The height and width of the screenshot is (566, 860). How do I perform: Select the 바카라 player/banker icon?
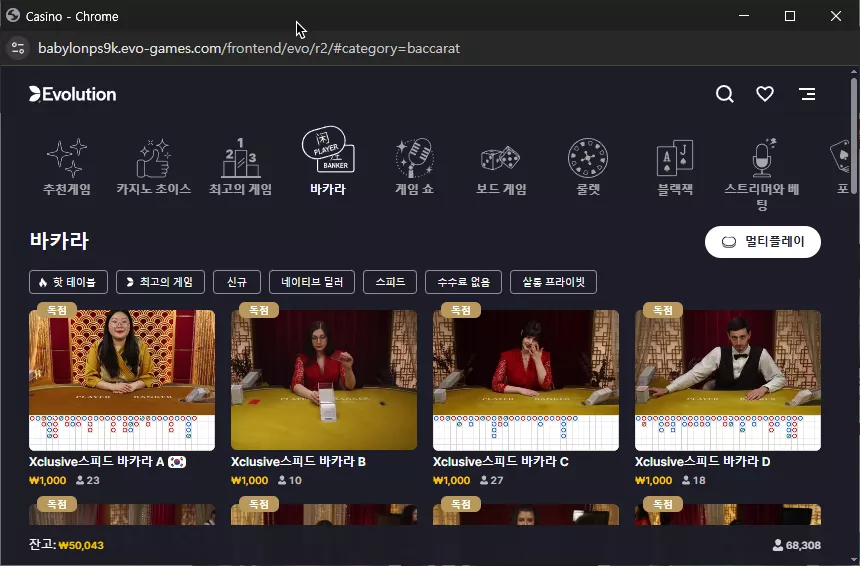point(328,150)
